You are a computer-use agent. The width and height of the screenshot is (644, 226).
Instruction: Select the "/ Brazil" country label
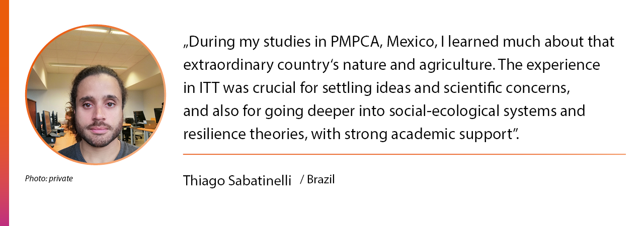pyautogui.click(x=317, y=179)
